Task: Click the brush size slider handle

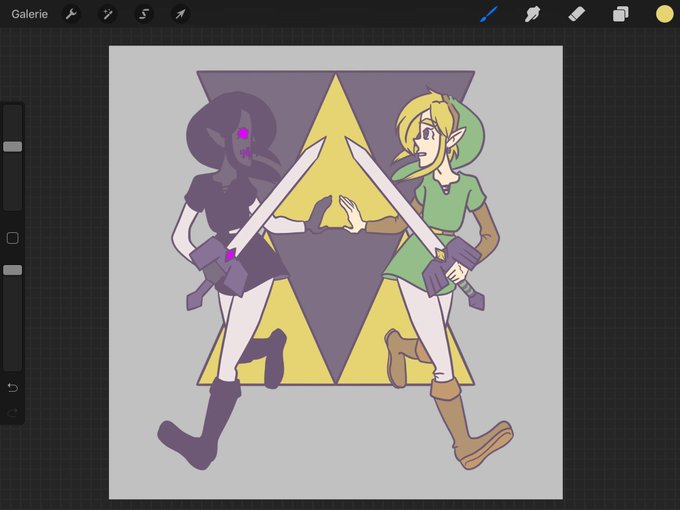Action: (x=13, y=147)
